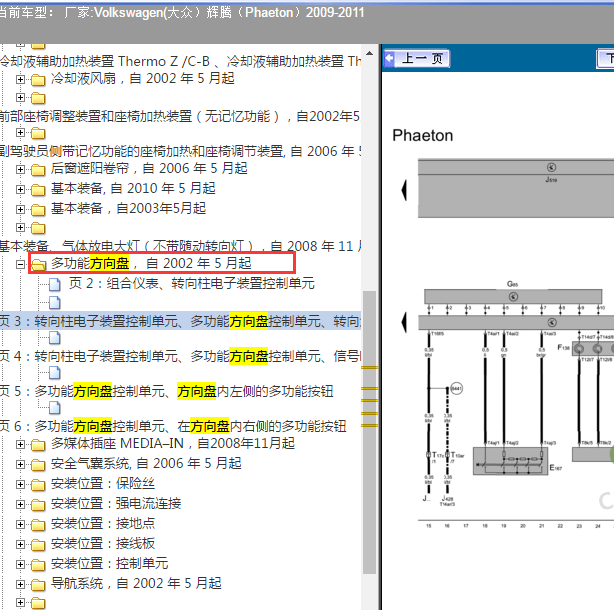
Task: Open 页 2:组合仪表、转向柱电子装置控制单元
Action: pos(192,283)
